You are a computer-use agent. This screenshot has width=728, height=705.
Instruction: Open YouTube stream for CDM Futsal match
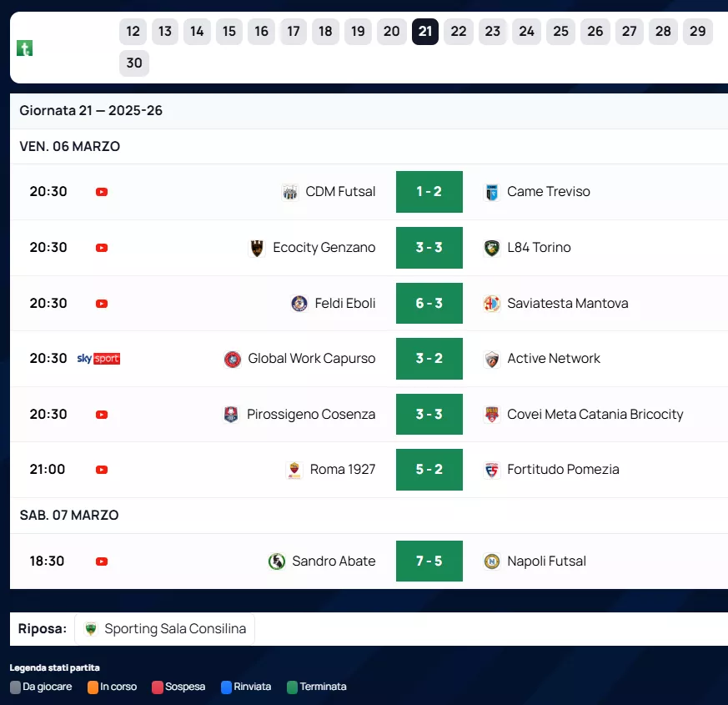102,192
